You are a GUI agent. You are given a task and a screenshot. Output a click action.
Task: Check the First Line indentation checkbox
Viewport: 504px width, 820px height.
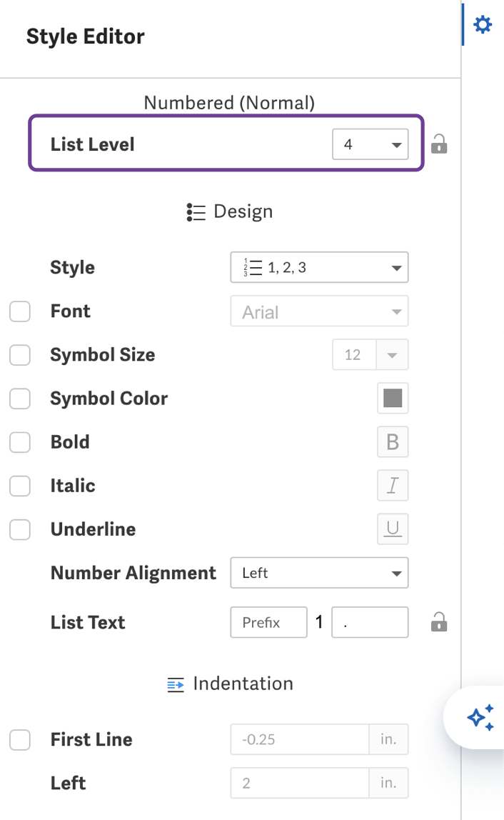(x=19, y=740)
